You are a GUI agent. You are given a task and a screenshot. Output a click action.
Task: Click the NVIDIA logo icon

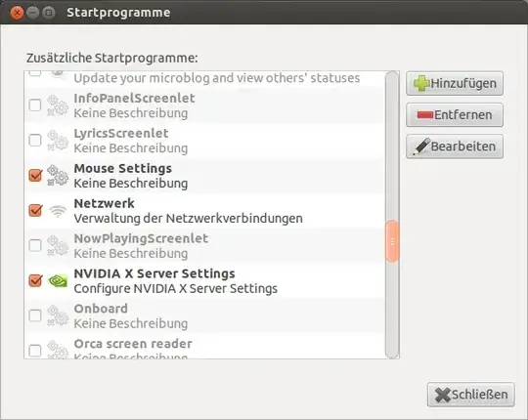coord(58,280)
